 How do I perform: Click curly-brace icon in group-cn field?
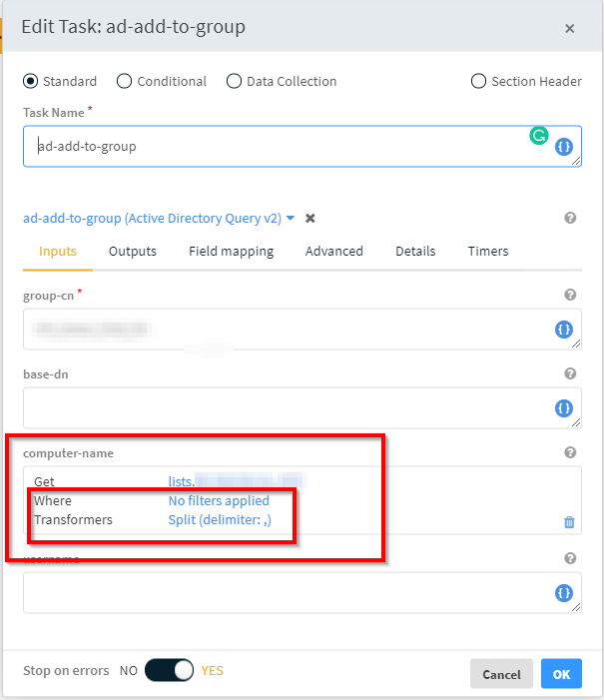pyautogui.click(x=564, y=330)
